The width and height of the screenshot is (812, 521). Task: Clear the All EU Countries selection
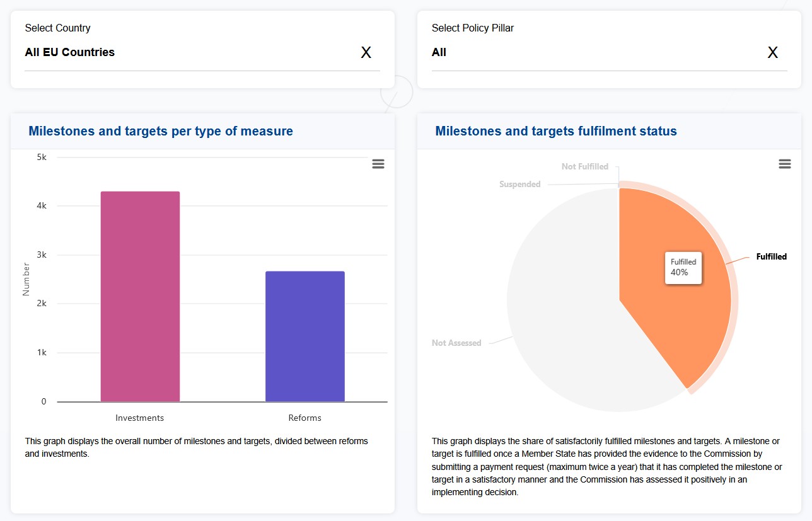tap(366, 53)
